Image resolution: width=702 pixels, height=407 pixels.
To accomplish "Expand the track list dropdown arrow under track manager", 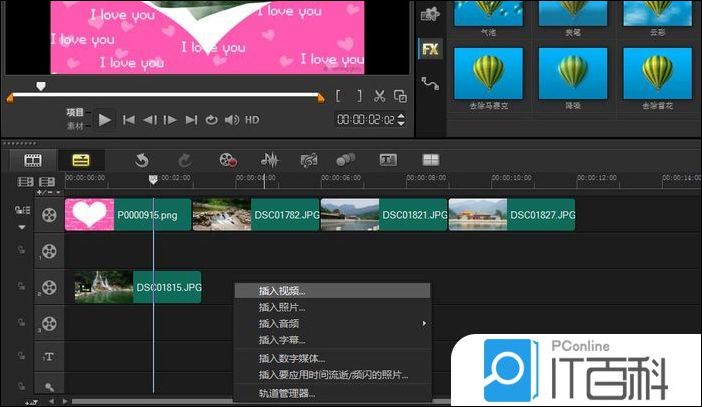I will (x=20, y=227).
